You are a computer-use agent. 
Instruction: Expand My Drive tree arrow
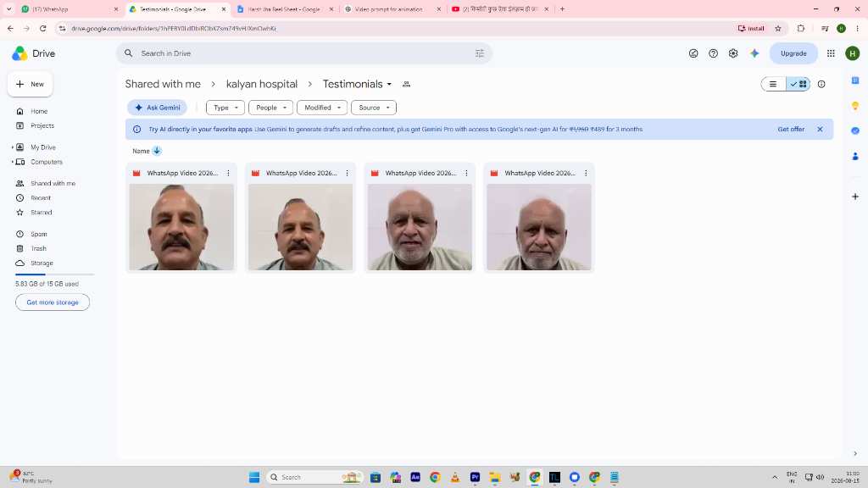tap(12, 147)
